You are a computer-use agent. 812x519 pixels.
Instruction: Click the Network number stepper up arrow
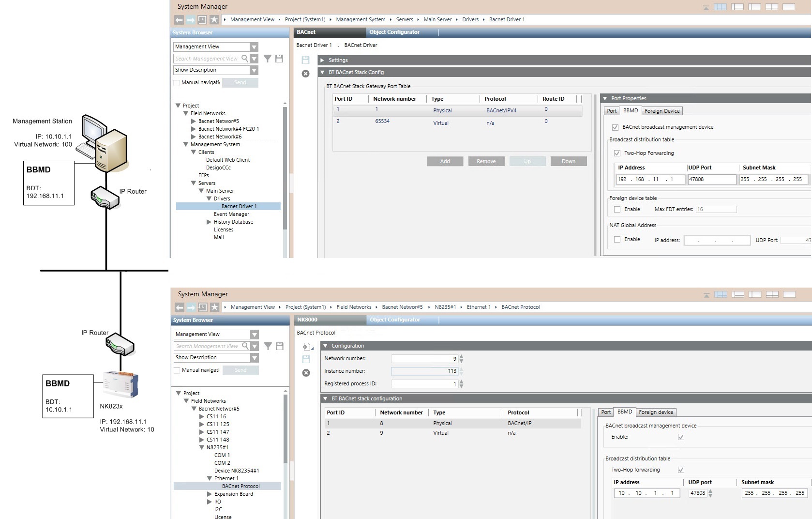pos(461,356)
